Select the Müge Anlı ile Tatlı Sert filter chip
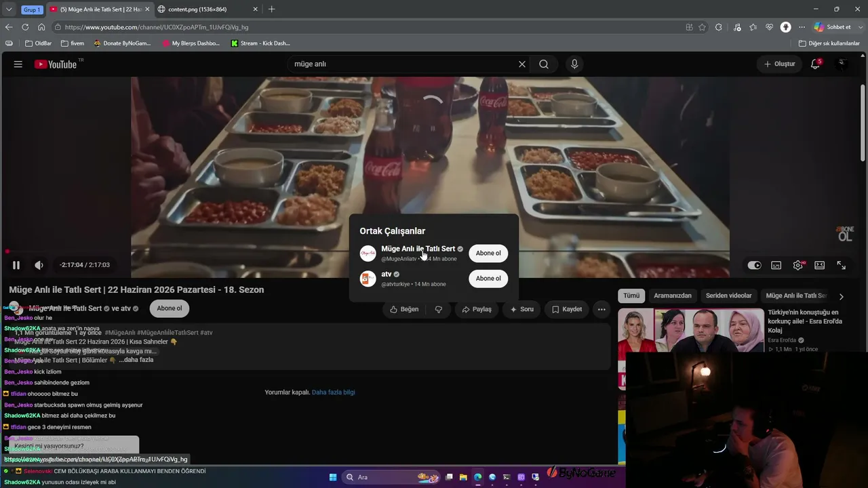The image size is (868, 488). click(x=796, y=296)
